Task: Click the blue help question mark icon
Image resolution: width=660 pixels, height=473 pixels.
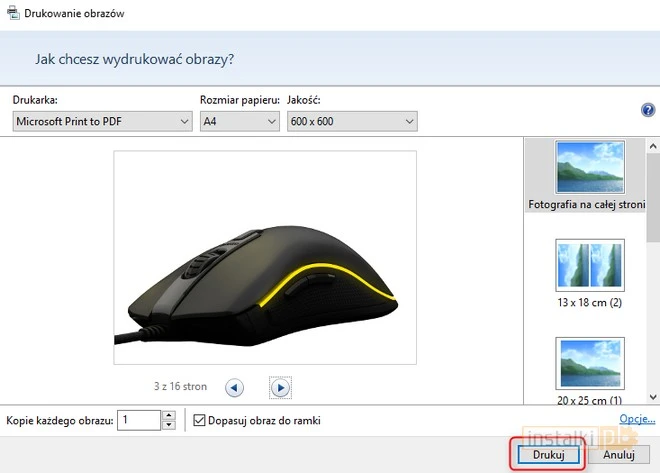Action: pyautogui.click(x=647, y=111)
